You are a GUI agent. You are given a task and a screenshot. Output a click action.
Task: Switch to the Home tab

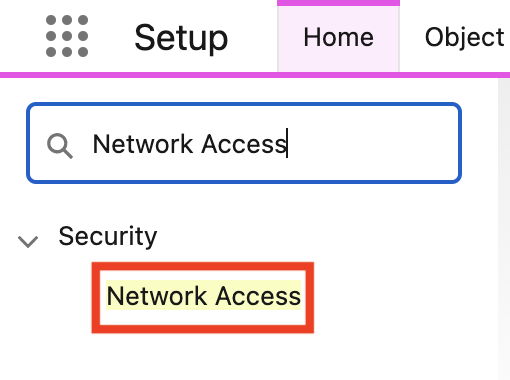[338, 37]
